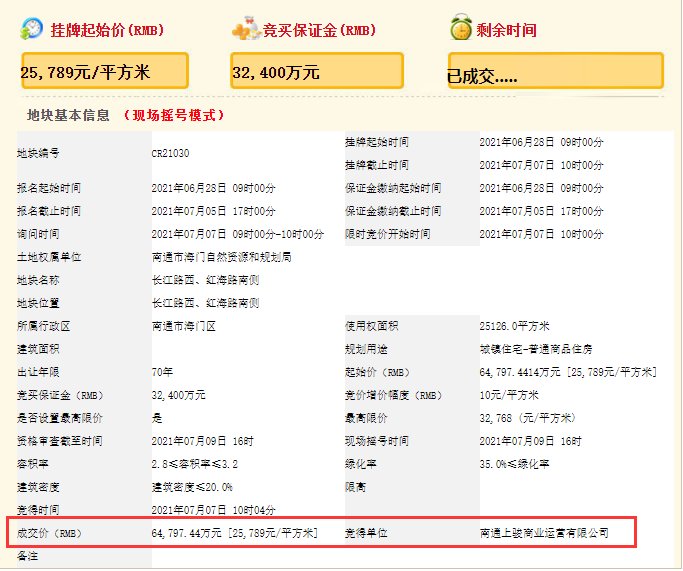This screenshot has width=683, height=571.
Task: Click winning bidder 南通上骏商业运营有限公司
Action: point(544,534)
